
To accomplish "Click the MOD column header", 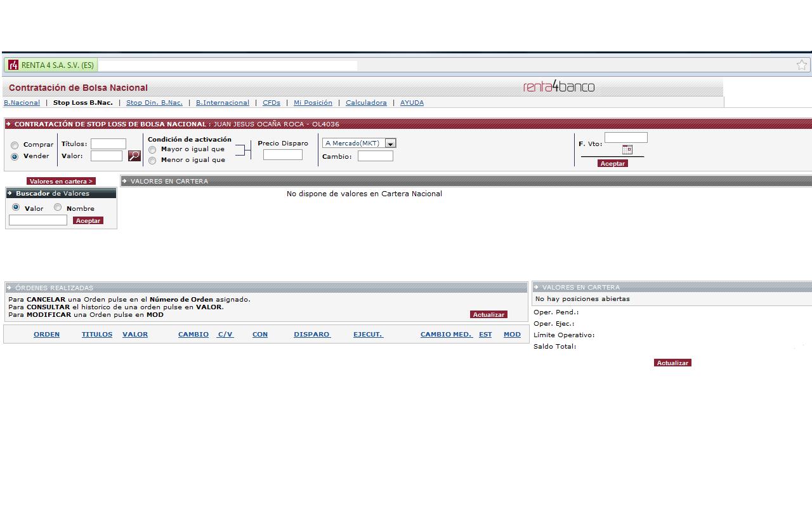I will tap(512, 334).
